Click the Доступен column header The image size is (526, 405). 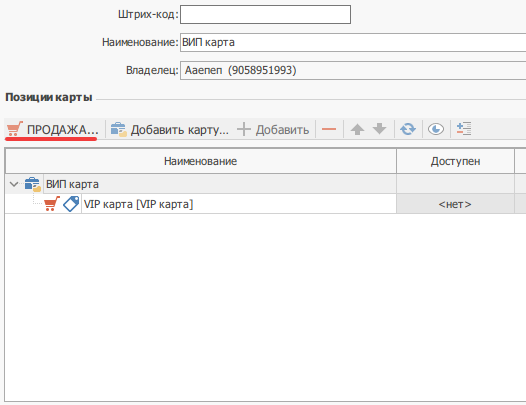pos(455,161)
